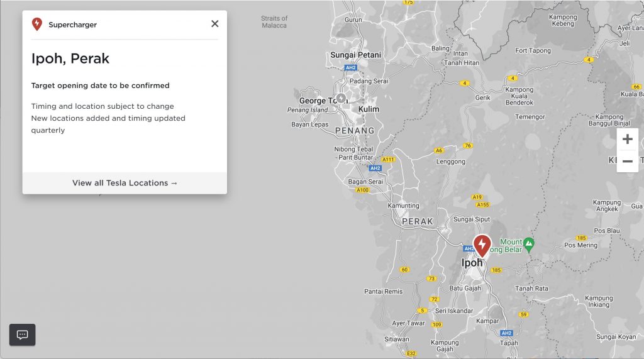Click AH2 highway shield near Sungai Petani
The image size is (644, 359).
[350, 68]
